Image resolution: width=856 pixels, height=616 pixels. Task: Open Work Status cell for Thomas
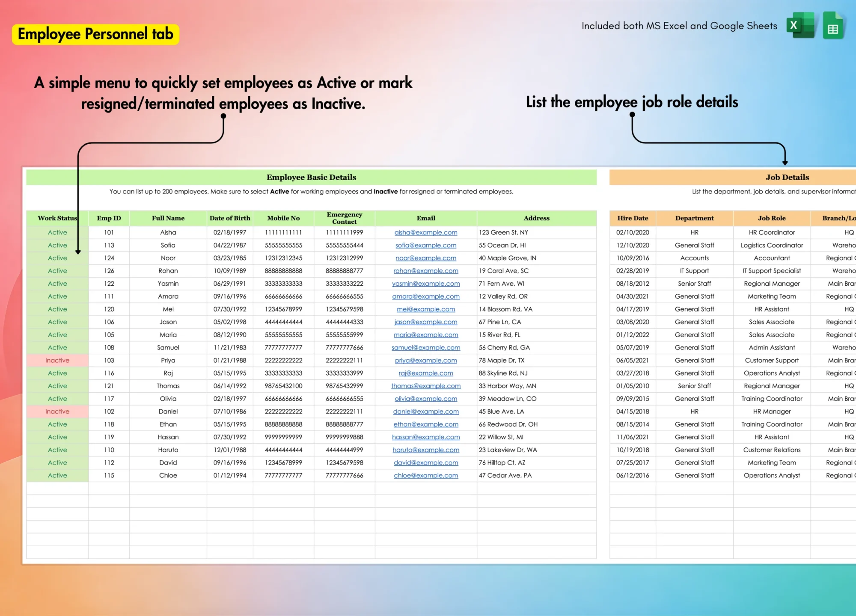[x=57, y=386]
